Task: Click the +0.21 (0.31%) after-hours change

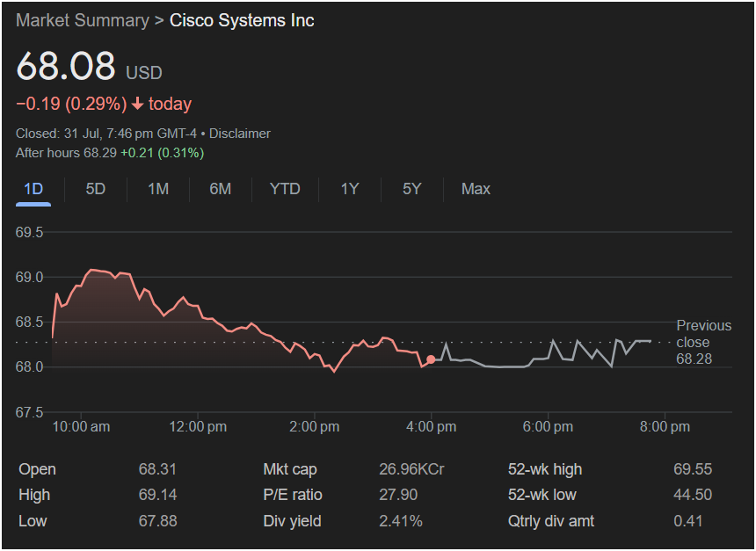Action: click(163, 153)
